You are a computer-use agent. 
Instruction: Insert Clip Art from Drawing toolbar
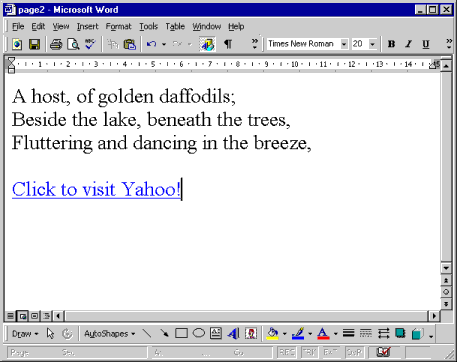[251, 333]
